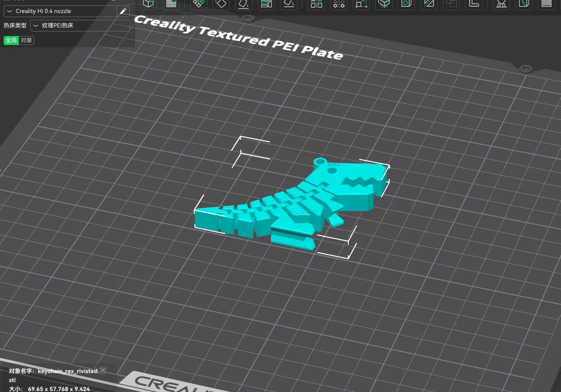Open the Creality Hi 0.4 nozzle dropdown
This screenshot has height=392, width=561.
[60, 11]
